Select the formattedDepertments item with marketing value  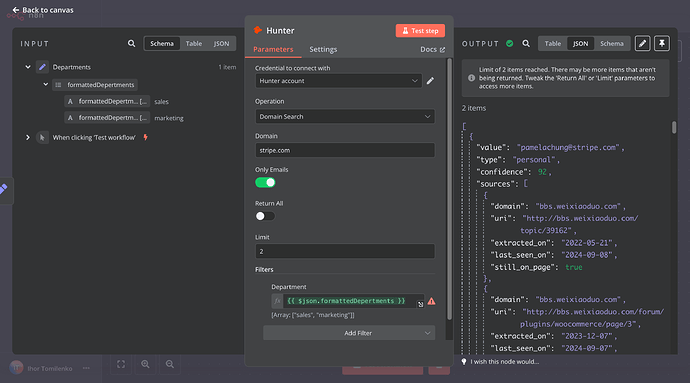[107, 118]
